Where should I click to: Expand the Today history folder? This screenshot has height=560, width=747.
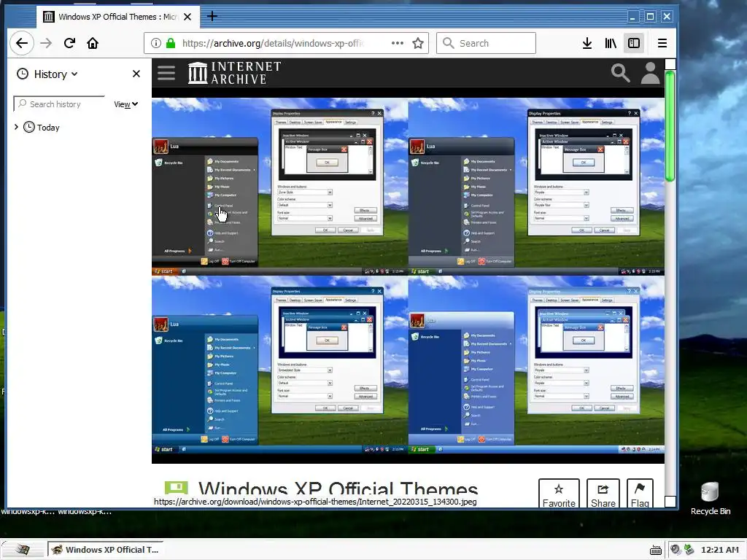tap(16, 127)
